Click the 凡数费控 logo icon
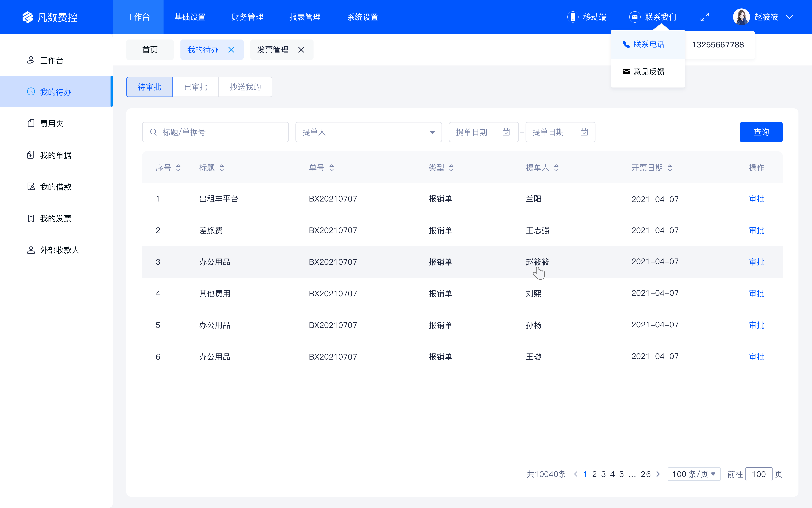Viewport: 812px width, 508px height. (27, 17)
